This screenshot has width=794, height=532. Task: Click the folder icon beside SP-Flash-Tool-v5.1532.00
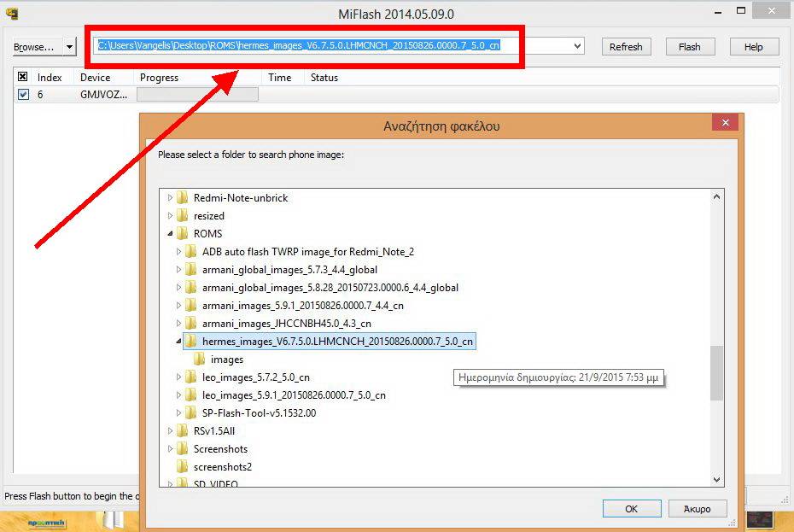click(x=190, y=413)
